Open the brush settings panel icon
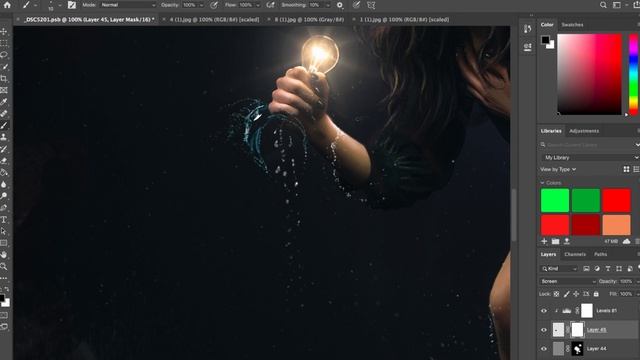 point(72,5)
